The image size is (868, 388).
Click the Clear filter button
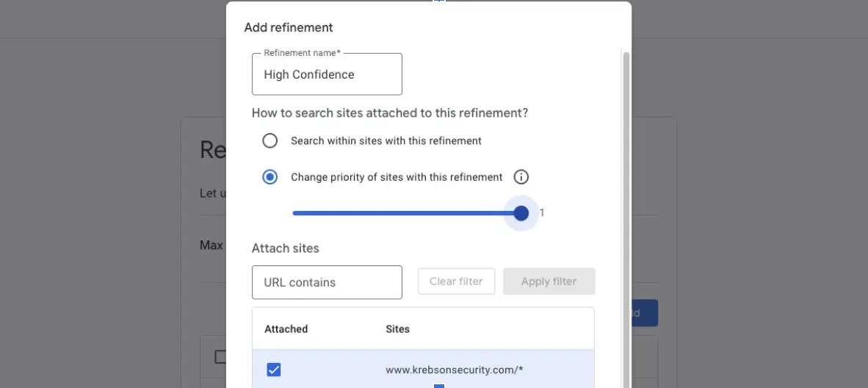tap(456, 281)
